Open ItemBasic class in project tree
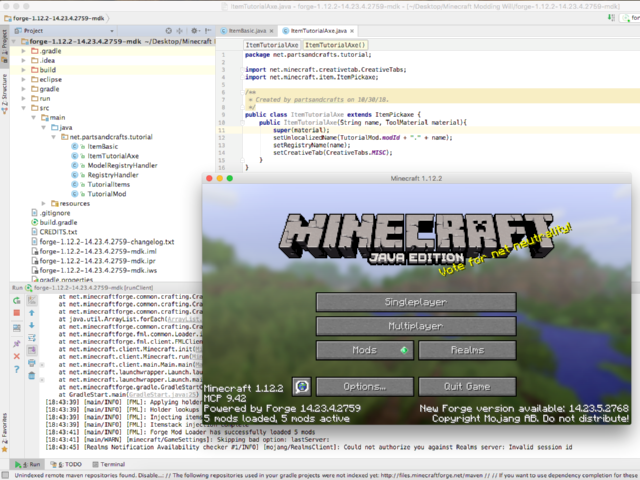 click(102, 147)
